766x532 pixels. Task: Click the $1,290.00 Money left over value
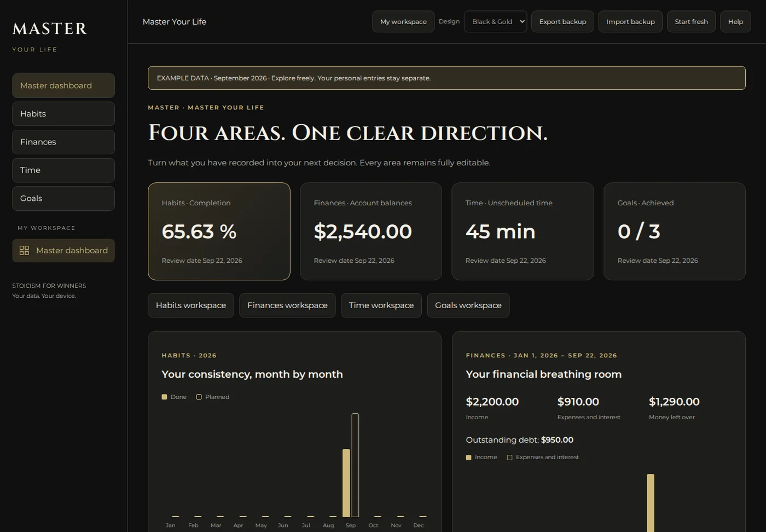(x=674, y=402)
